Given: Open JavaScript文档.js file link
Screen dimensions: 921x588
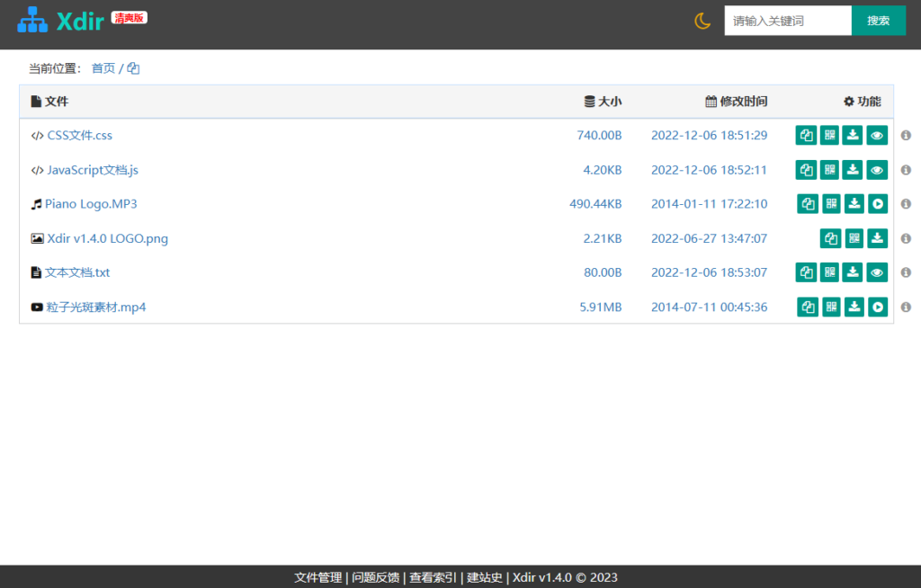Looking at the screenshot, I should coord(93,170).
